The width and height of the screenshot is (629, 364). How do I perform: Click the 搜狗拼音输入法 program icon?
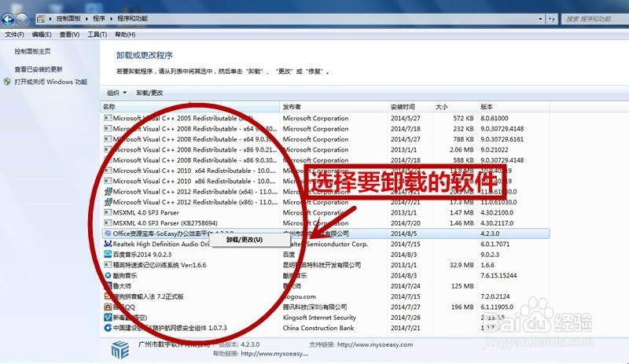click(108, 296)
